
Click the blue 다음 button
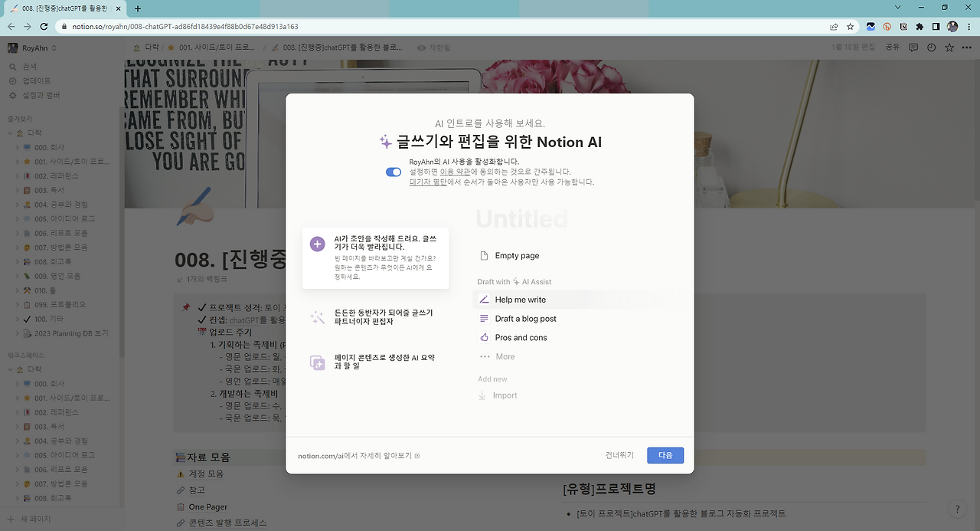click(x=665, y=455)
